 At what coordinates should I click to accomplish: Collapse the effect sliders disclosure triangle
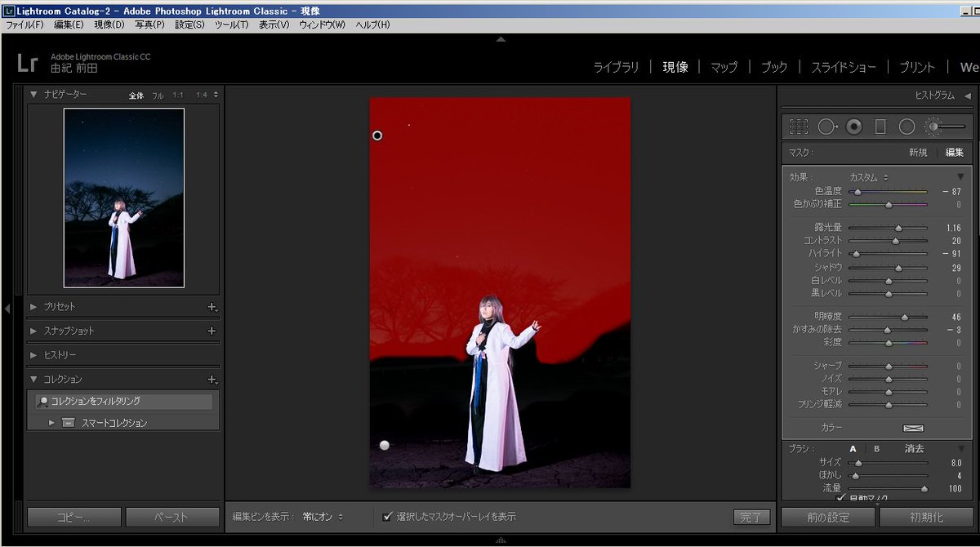pyautogui.click(x=960, y=177)
